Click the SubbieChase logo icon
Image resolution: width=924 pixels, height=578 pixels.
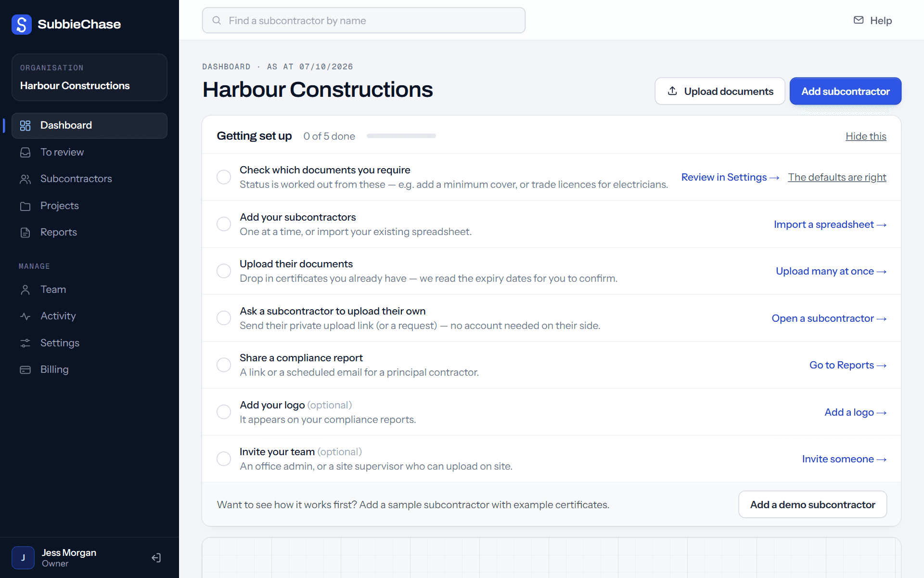pos(22,24)
